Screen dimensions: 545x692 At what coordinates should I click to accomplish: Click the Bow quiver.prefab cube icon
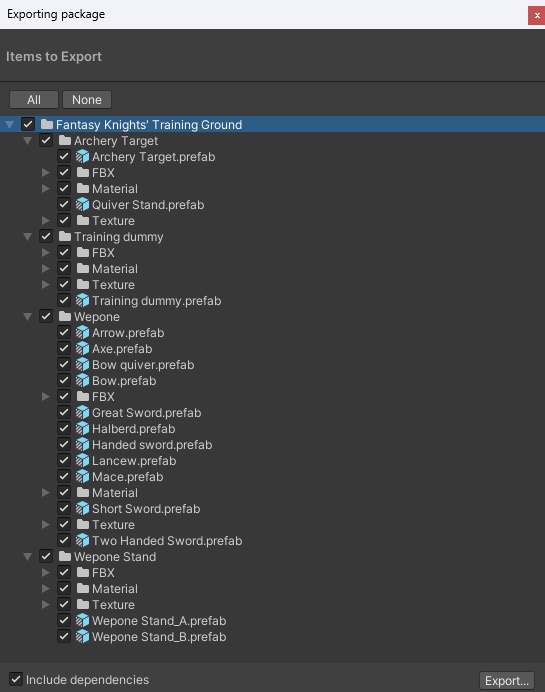coord(82,365)
